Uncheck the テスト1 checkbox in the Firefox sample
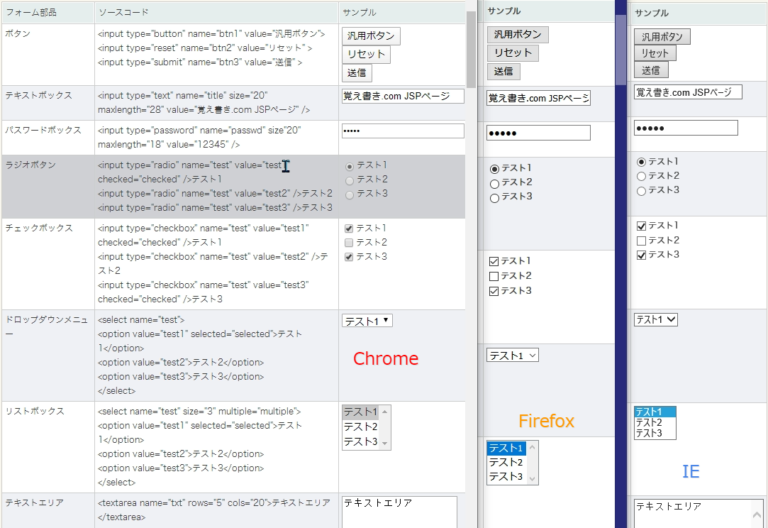This screenshot has width=768, height=528. click(494, 261)
